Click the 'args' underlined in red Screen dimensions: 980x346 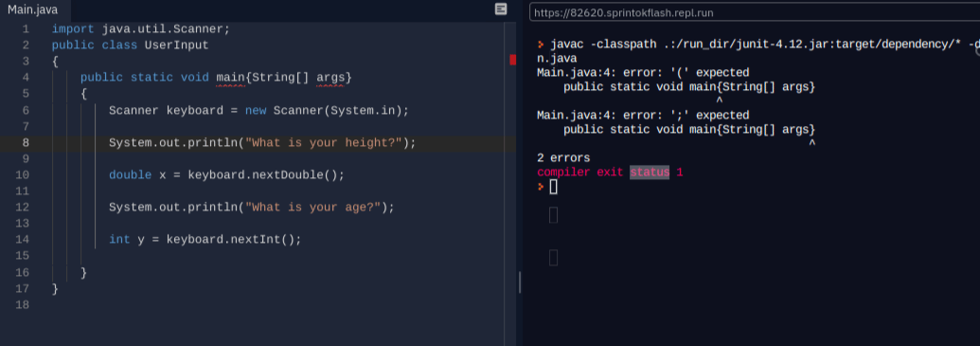(330, 78)
